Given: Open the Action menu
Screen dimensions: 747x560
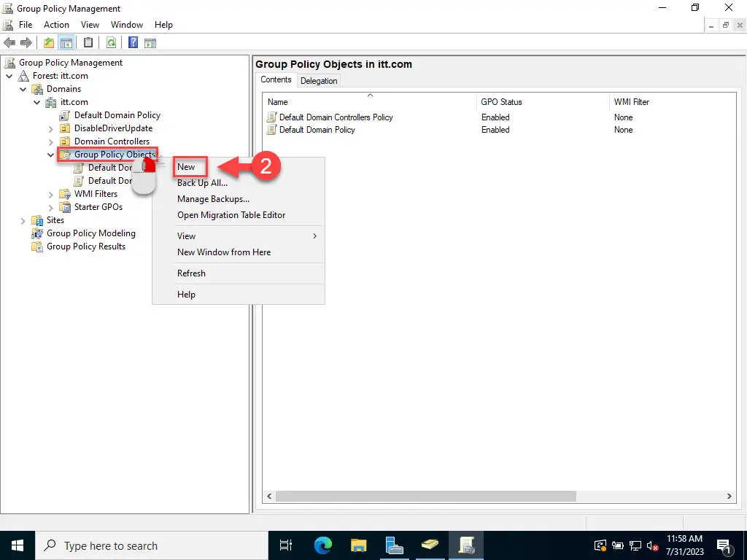Looking at the screenshot, I should [56, 25].
